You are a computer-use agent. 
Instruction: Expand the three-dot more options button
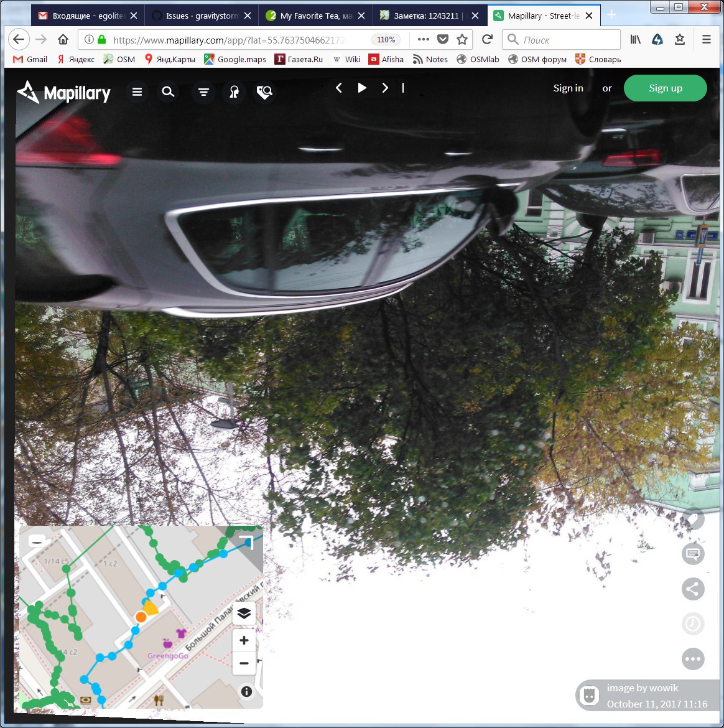693,658
